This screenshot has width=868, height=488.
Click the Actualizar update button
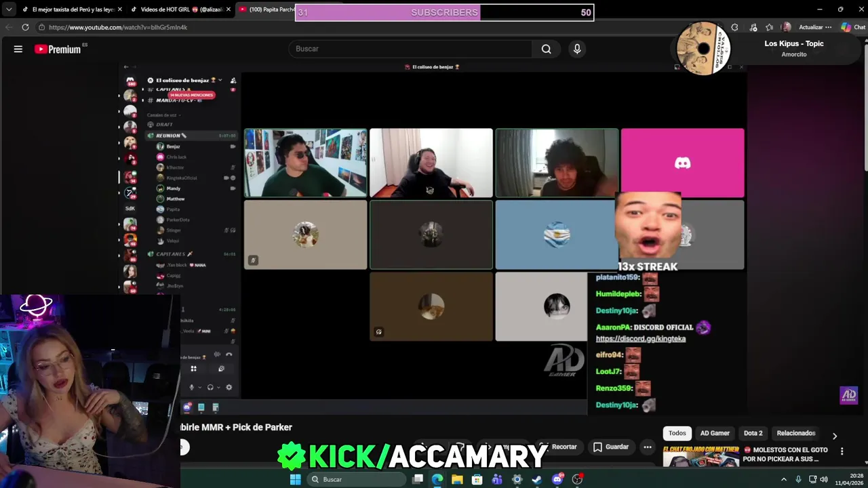click(x=811, y=27)
